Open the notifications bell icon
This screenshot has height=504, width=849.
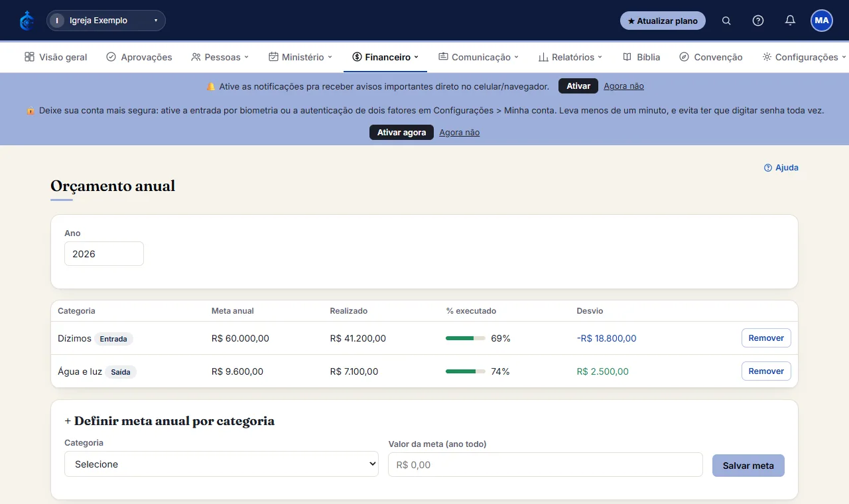pyautogui.click(x=790, y=21)
